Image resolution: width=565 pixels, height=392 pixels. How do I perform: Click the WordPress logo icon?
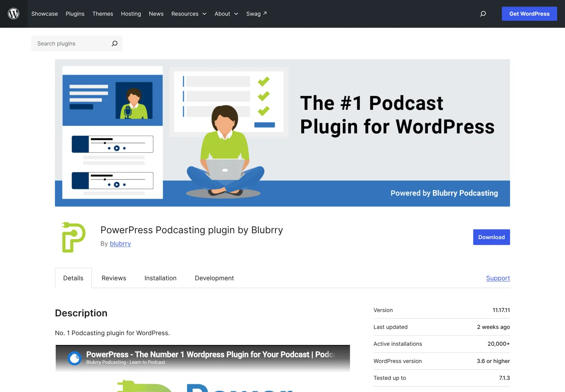pyautogui.click(x=14, y=14)
